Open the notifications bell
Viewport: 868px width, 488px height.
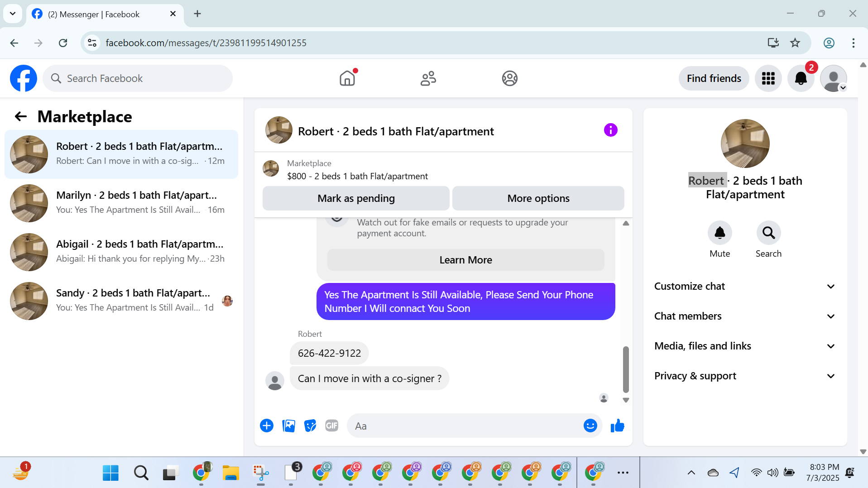(x=801, y=78)
